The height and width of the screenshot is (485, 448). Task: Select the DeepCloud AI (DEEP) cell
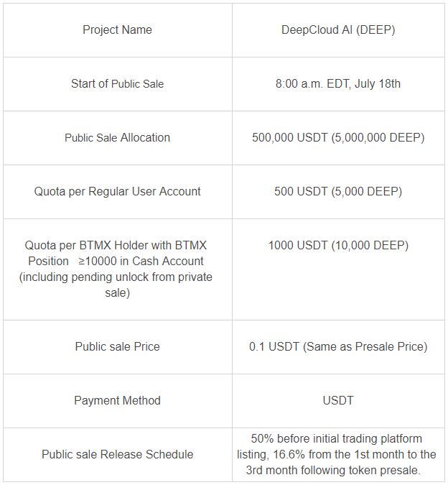338,30
